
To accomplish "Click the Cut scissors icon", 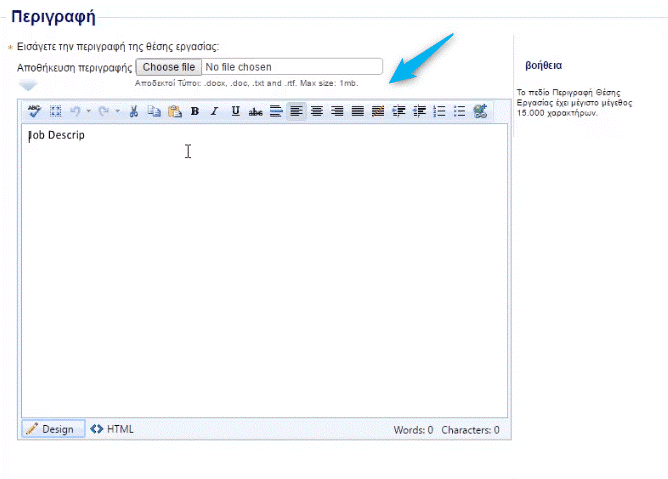I will click(134, 111).
